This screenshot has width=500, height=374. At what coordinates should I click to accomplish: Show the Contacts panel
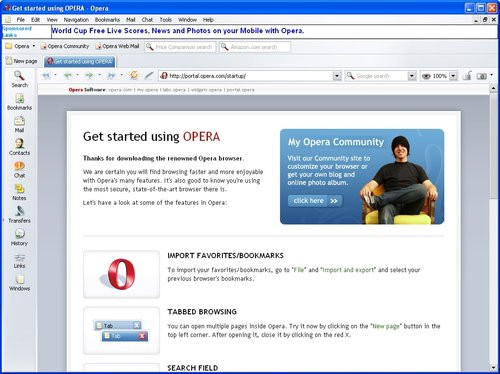pos(19,147)
